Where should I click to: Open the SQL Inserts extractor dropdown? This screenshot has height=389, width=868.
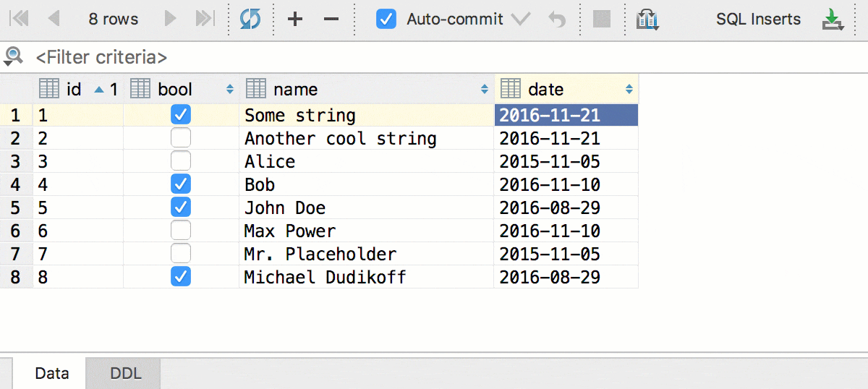click(x=758, y=20)
